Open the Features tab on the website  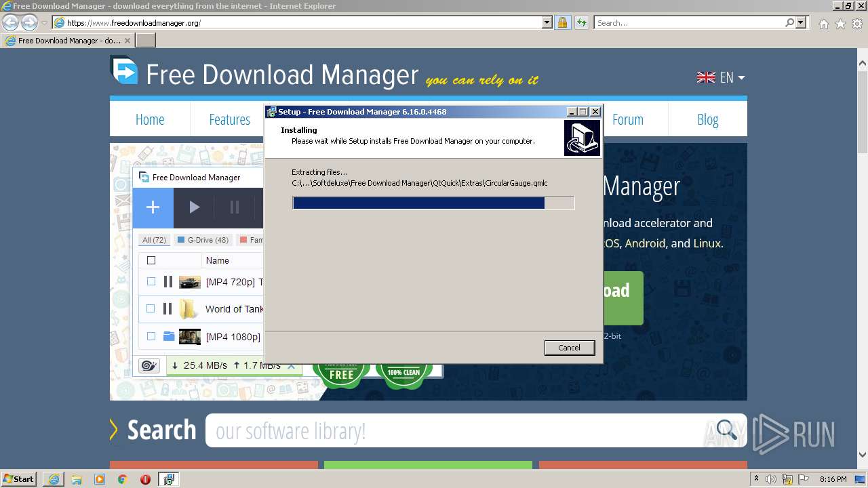coord(229,119)
